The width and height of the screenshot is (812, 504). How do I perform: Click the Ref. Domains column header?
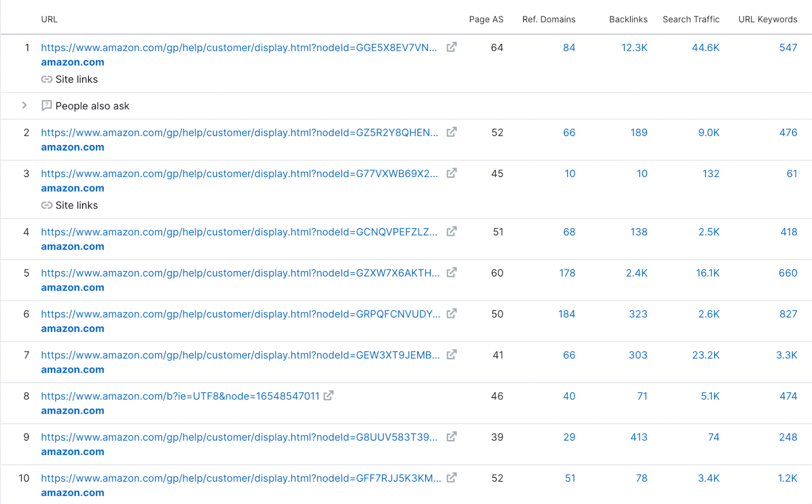point(549,19)
